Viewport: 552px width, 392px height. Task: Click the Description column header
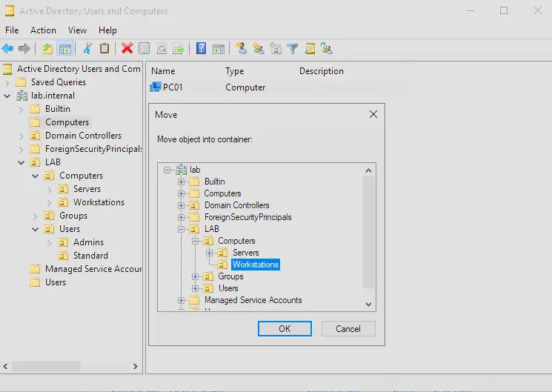pyautogui.click(x=322, y=71)
